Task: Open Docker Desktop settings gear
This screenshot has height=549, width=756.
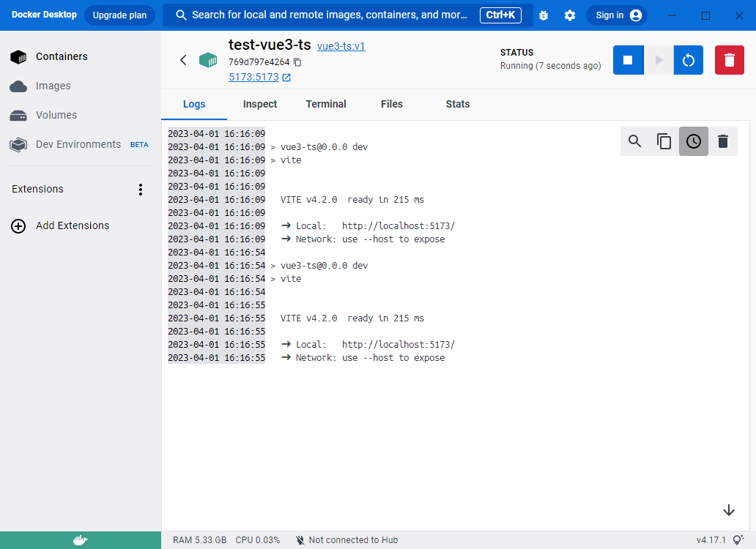Action: pos(569,15)
